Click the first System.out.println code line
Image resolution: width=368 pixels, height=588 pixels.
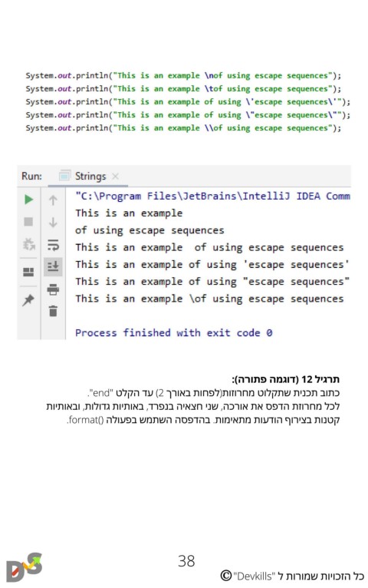point(183,75)
